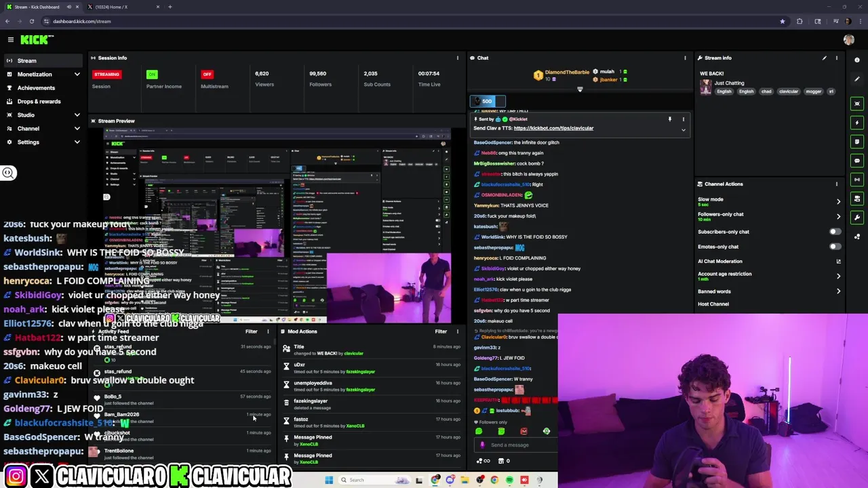Open a new browser tab
The width and height of the screenshot is (868, 488).
click(170, 7)
